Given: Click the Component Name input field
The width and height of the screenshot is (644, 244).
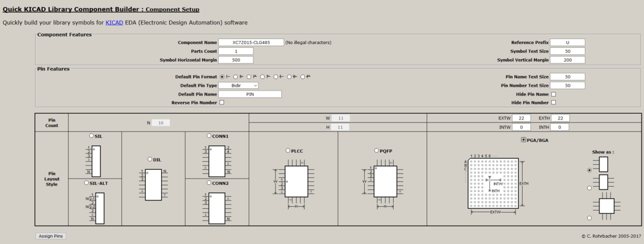Looking at the screenshot, I should [x=251, y=42].
